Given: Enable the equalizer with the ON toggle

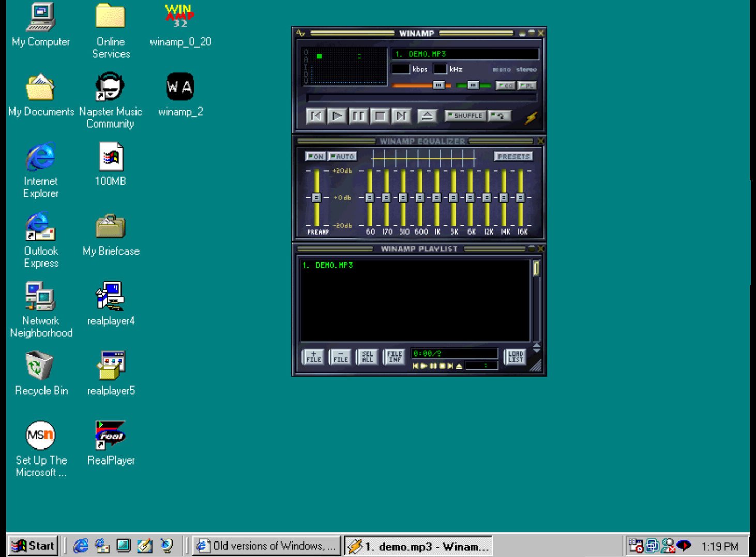Looking at the screenshot, I should 316,156.
